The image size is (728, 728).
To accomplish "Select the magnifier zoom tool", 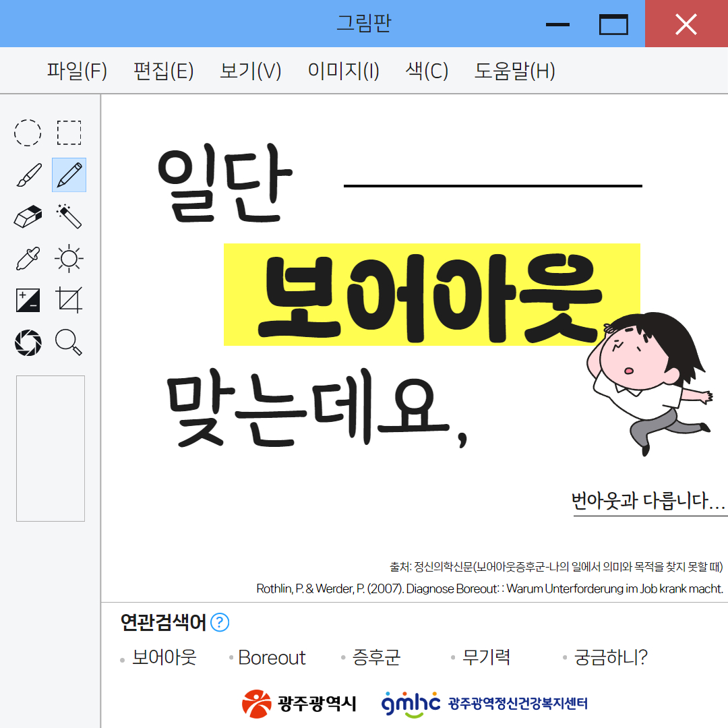I will [69, 342].
